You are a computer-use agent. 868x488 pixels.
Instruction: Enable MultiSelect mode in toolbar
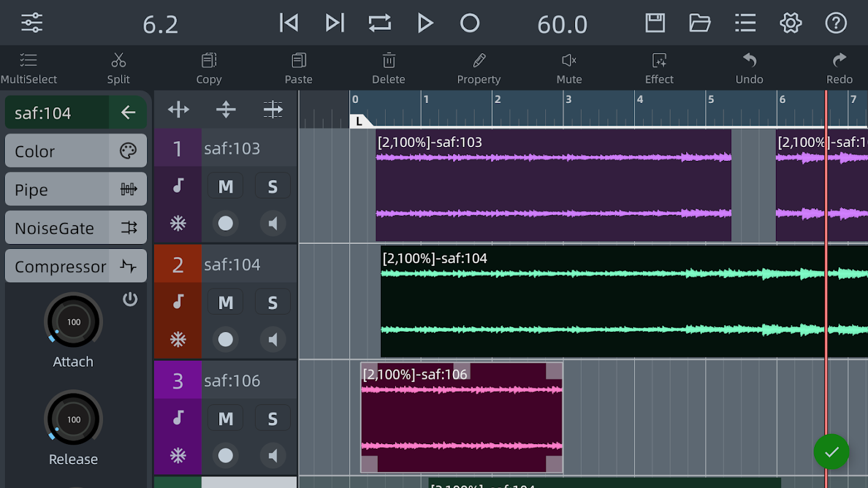29,68
